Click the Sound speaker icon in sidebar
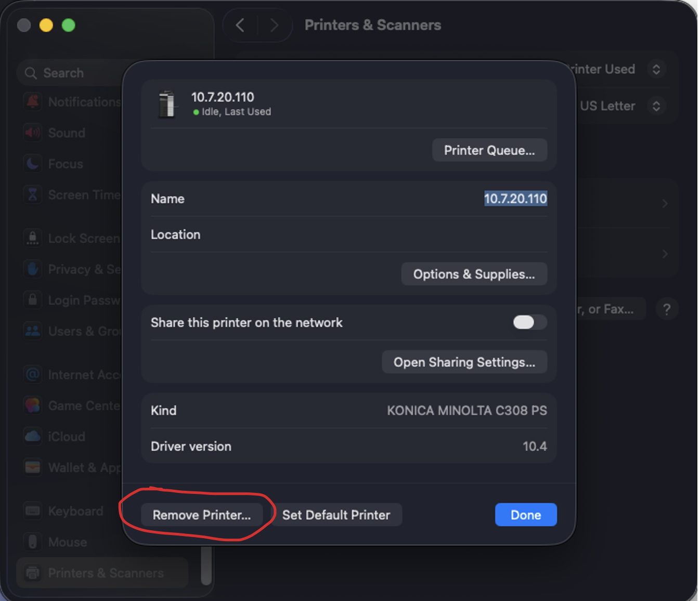Image resolution: width=700 pixels, height=601 pixels. 33,133
